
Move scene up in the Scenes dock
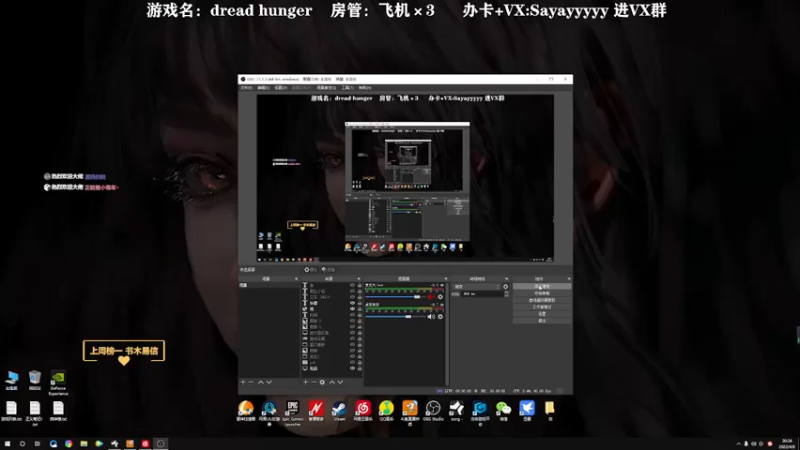coord(261,382)
